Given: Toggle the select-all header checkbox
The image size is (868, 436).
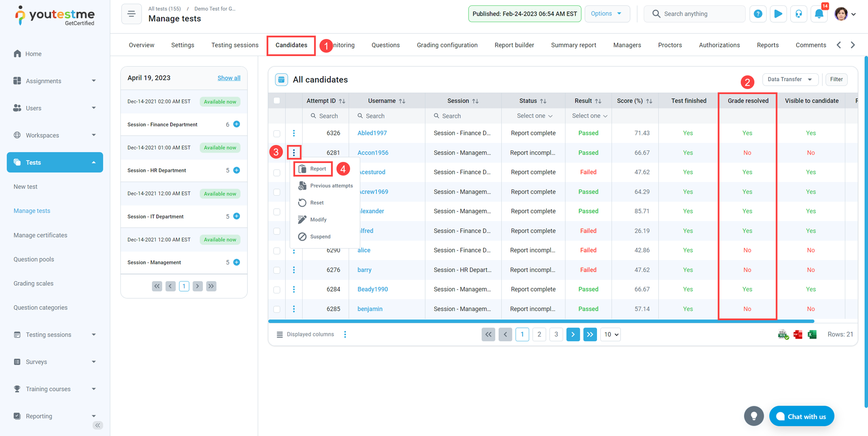Looking at the screenshot, I should (277, 101).
